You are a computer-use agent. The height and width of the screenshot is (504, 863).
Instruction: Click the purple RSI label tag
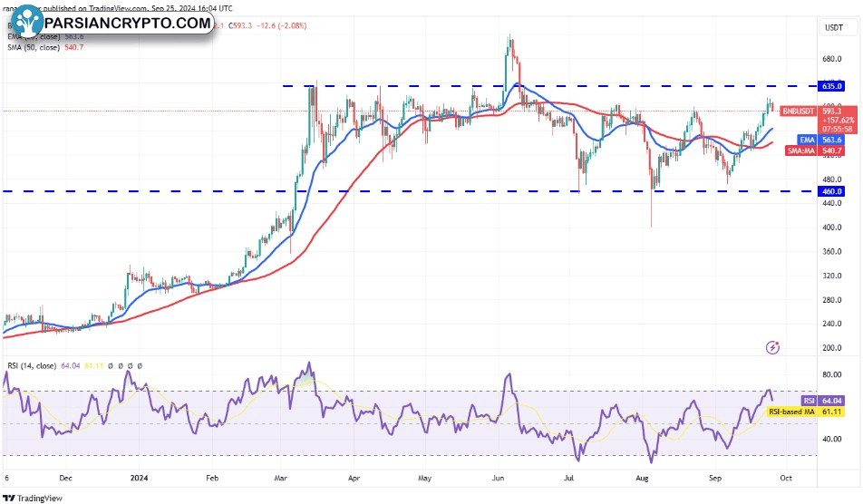(809, 400)
